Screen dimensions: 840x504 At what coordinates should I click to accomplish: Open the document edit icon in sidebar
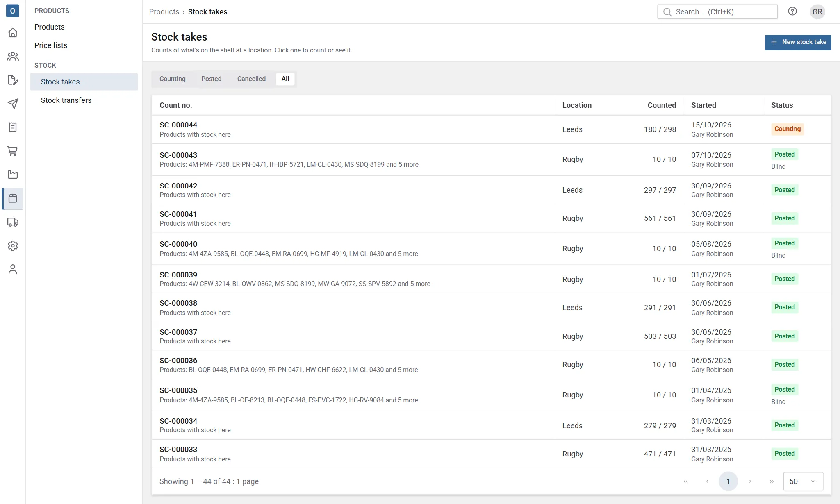tap(13, 80)
